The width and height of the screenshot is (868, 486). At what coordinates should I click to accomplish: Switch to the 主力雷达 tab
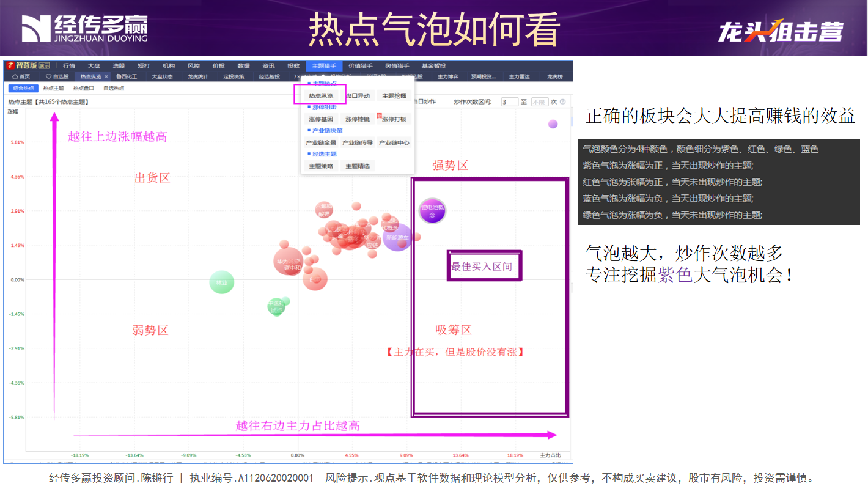click(519, 76)
